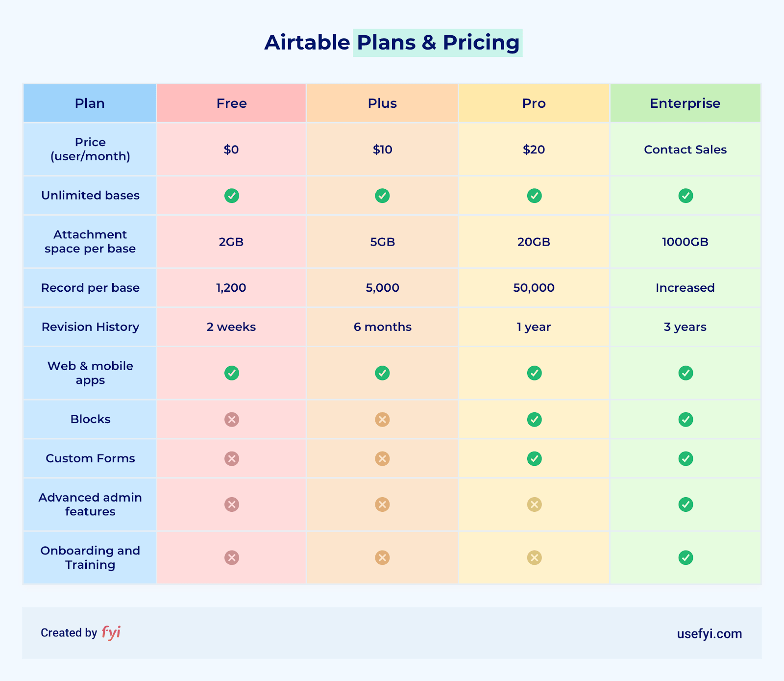
Task: Select the Enterprise plan column header
Action: point(685,103)
